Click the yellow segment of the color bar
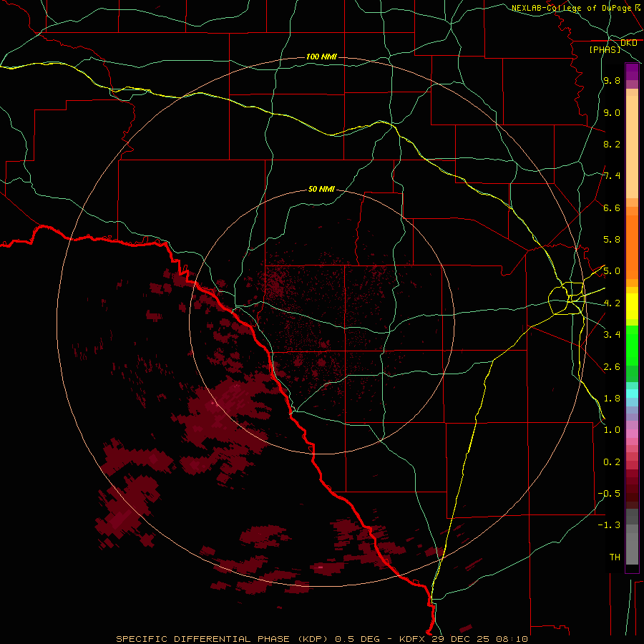The image size is (644, 644). pyautogui.click(x=632, y=306)
